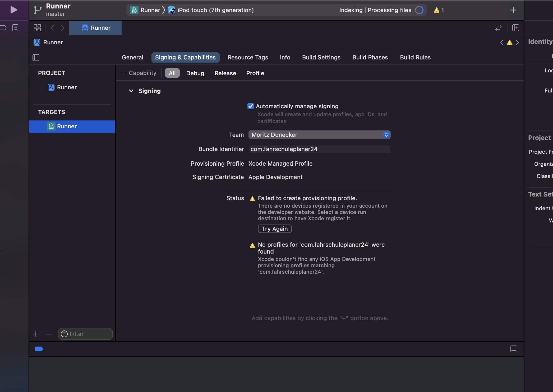553x392 pixels.
Task: Click the + Capability button
Action: (x=139, y=73)
